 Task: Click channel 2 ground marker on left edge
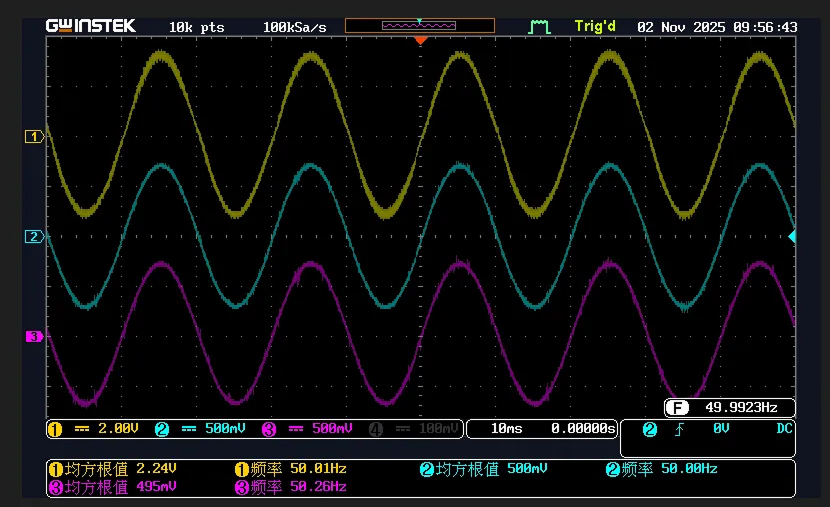click(34, 237)
